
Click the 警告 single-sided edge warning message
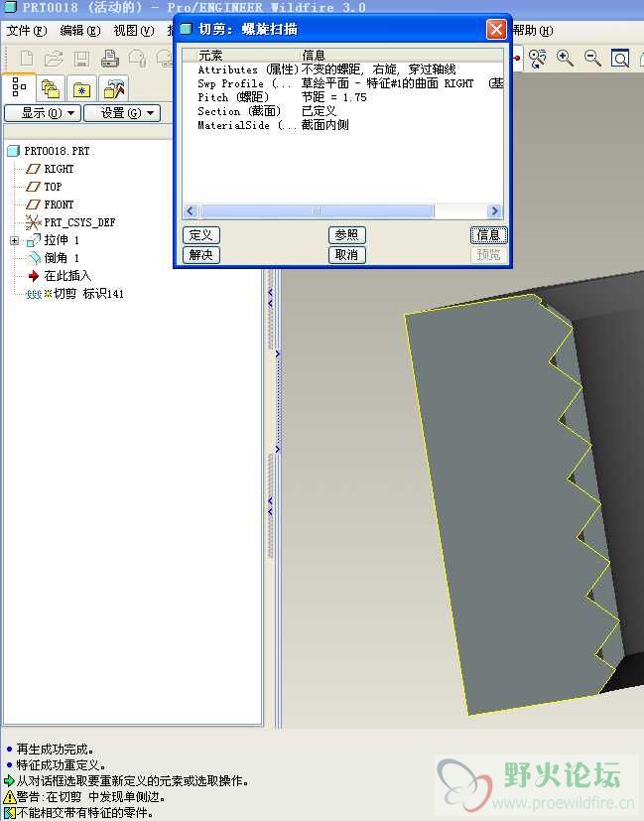[x=91, y=797]
